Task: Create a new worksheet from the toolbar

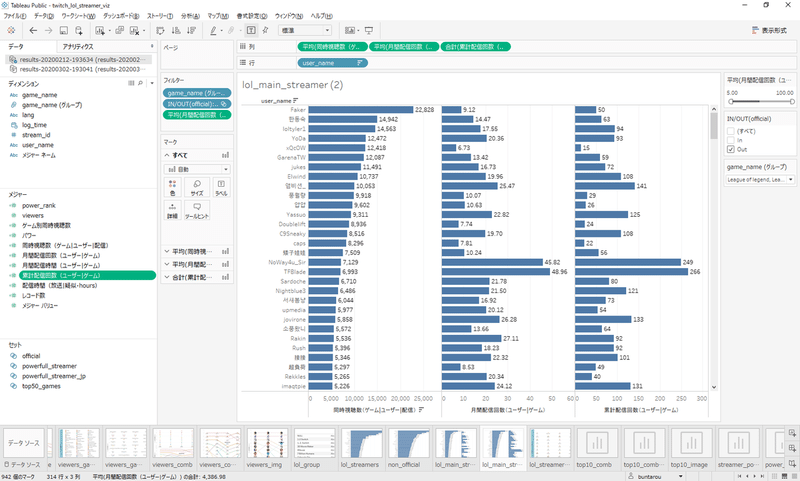Action: click(100, 31)
